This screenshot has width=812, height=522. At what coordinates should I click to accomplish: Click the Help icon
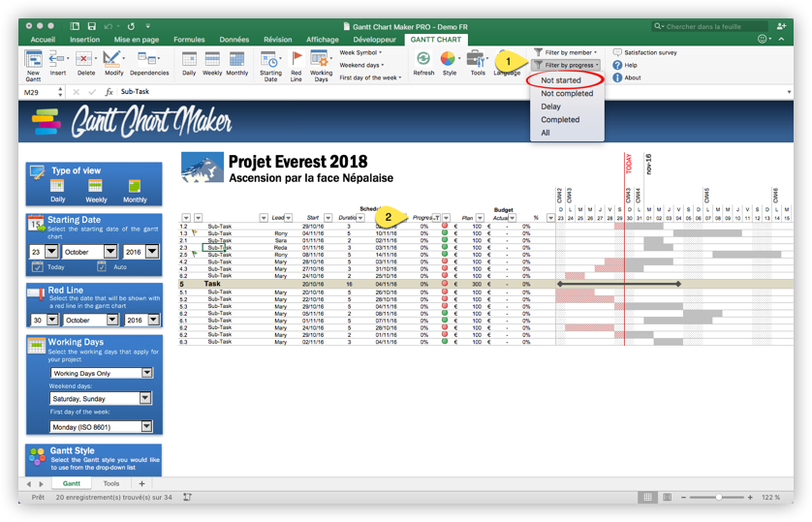[x=617, y=65]
